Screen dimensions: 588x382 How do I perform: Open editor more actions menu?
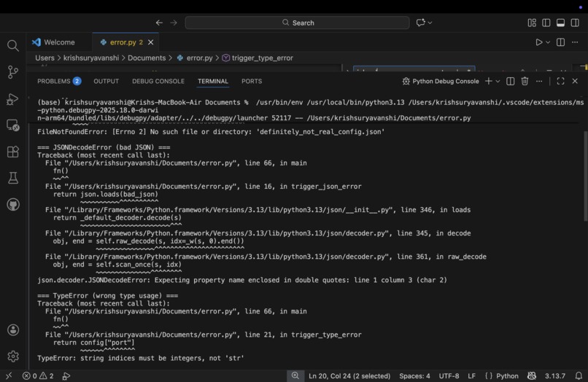(575, 42)
